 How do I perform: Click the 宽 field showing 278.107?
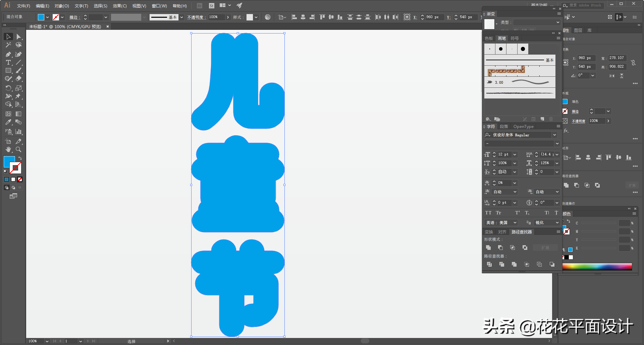[x=618, y=58]
